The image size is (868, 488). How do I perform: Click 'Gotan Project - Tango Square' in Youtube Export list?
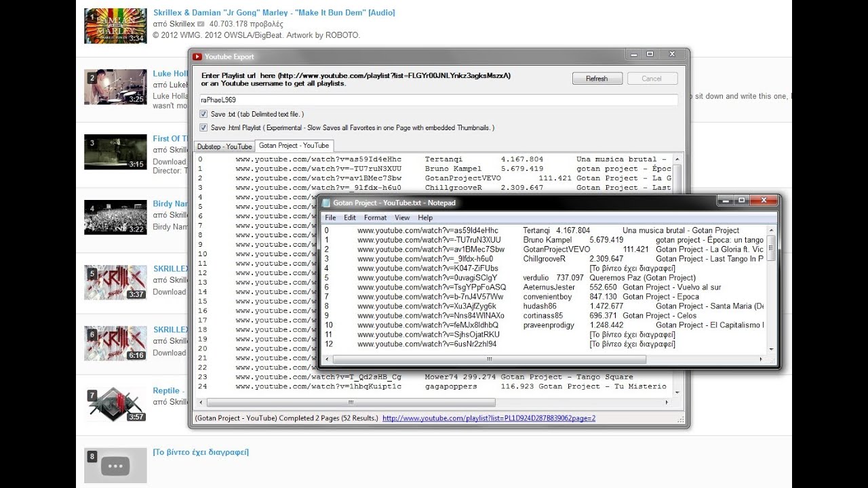[567, 377]
